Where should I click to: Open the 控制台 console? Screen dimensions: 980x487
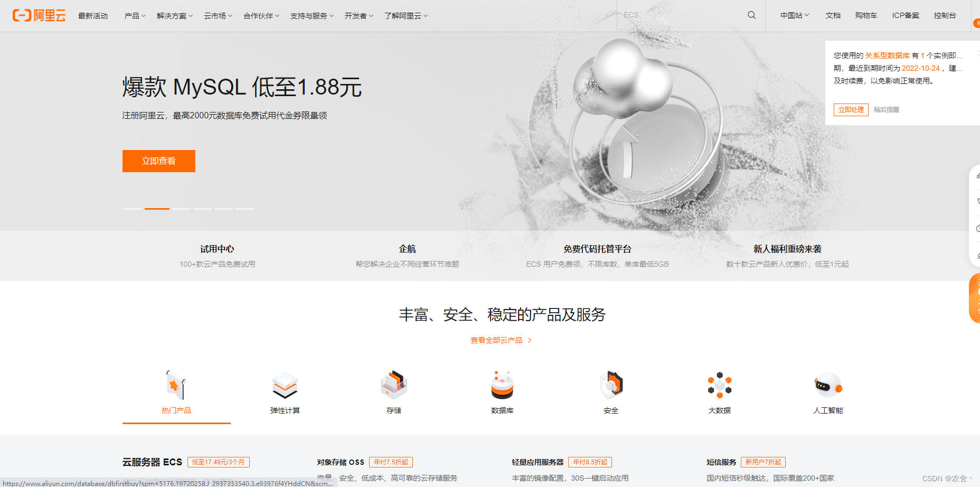click(945, 15)
